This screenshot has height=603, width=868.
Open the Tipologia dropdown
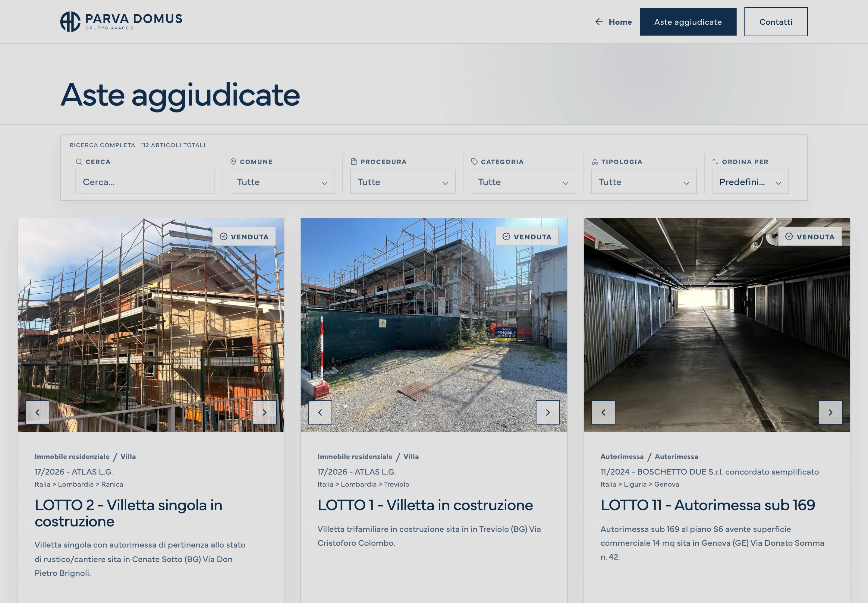tap(644, 182)
